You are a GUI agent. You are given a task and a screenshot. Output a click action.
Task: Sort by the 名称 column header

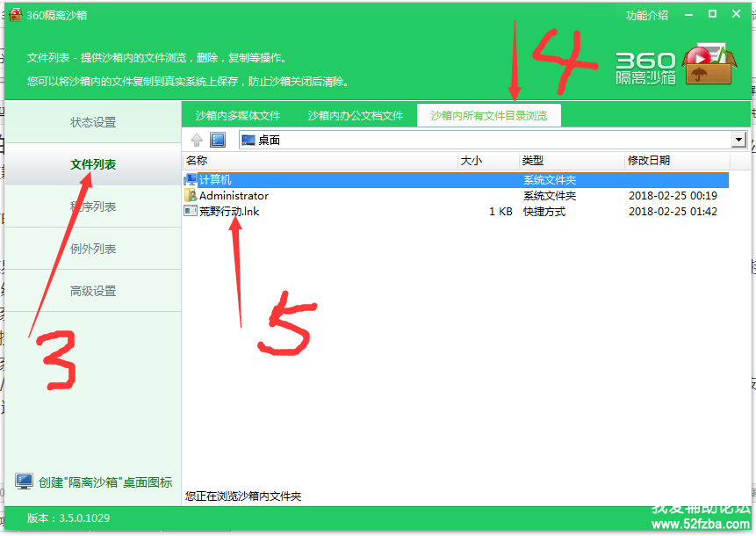pos(320,161)
